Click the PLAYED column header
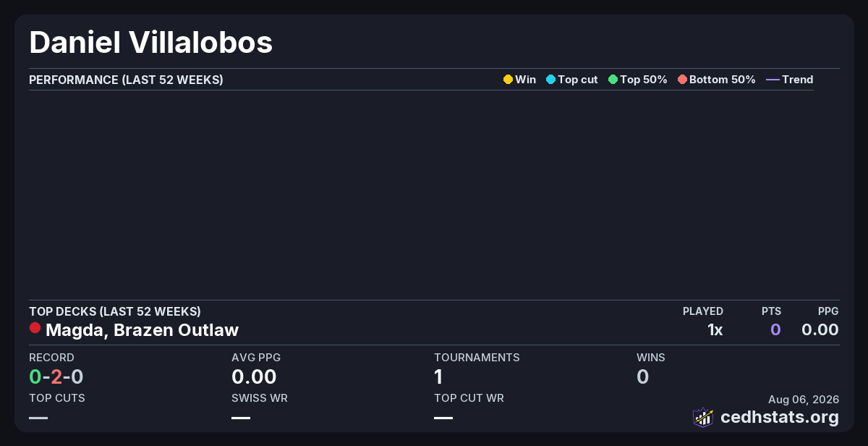 pos(703,311)
